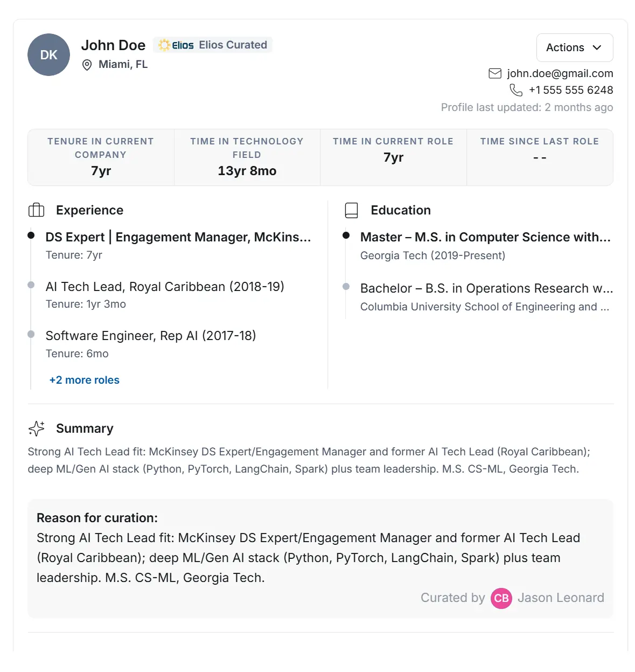The width and height of the screenshot is (635, 672).
Task: Click the curator name Jason Leonard
Action: pos(561,598)
